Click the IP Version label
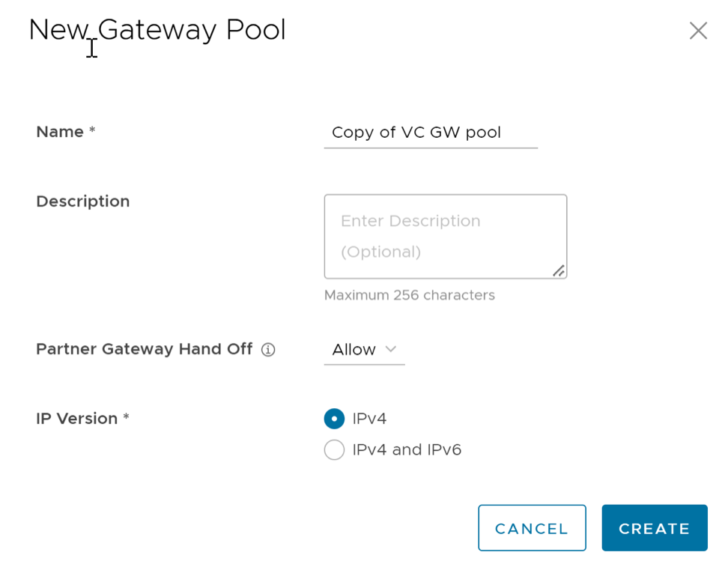728x561 pixels. coord(76,419)
